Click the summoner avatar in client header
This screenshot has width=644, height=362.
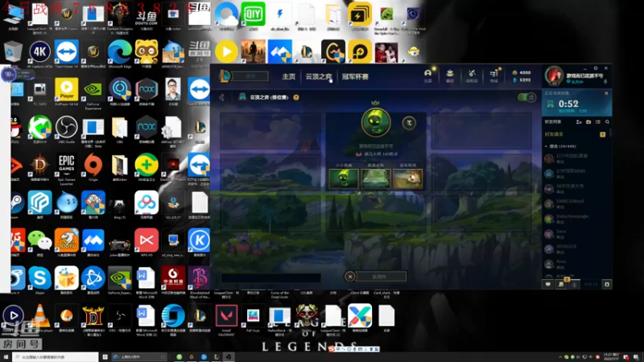point(554,76)
